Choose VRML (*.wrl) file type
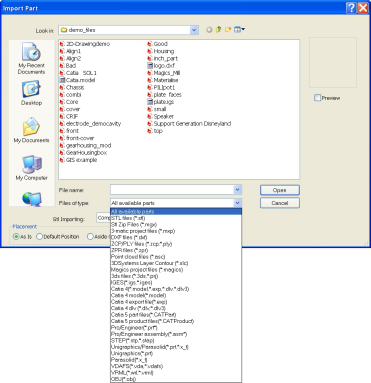 pos(176,373)
